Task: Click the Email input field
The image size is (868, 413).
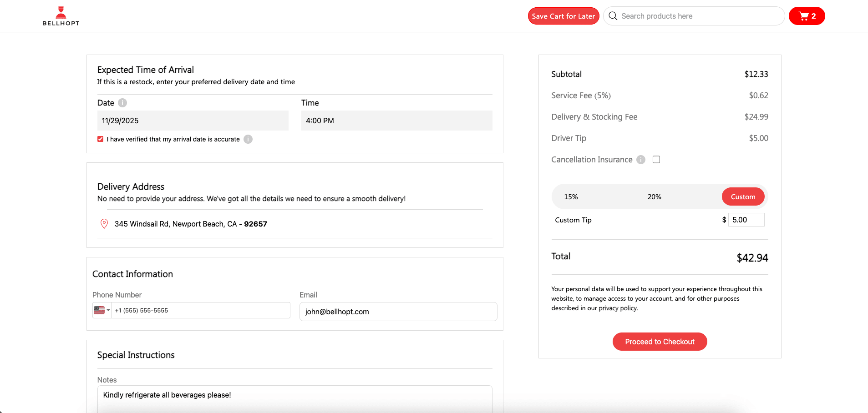Action: (398, 312)
